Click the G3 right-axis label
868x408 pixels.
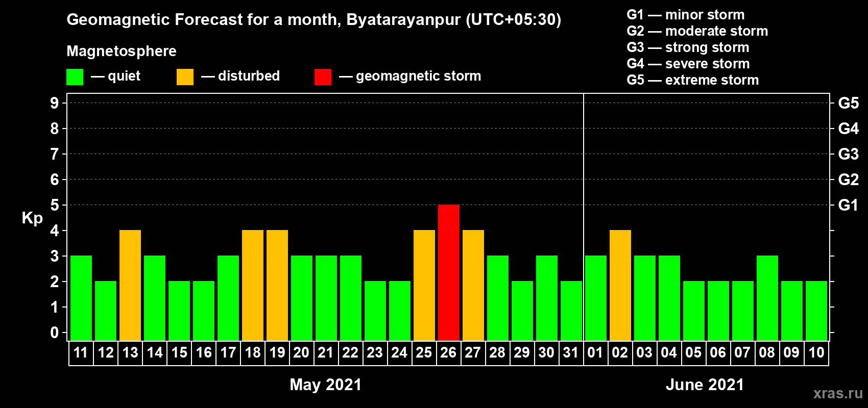(x=849, y=154)
